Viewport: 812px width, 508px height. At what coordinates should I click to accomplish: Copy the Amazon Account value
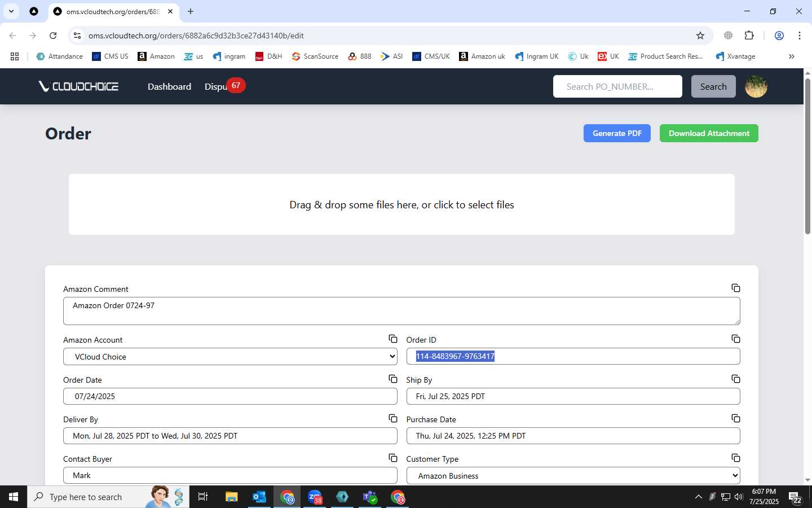393,339
